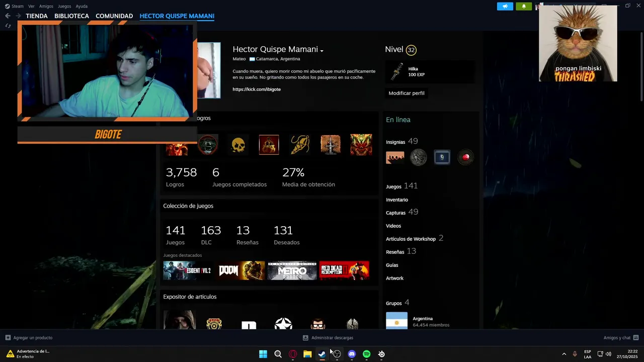Image resolution: width=644 pixels, height=362 pixels.
Task: Open Resident Evil 2 featured game
Action: 187,270
